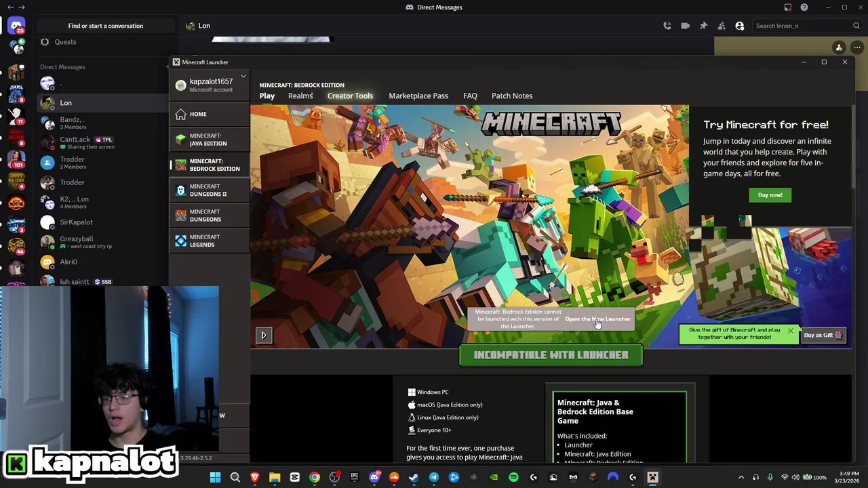This screenshot has height=488, width=868.
Task: Open Google Chrome from the taskbar
Action: [x=315, y=477]
